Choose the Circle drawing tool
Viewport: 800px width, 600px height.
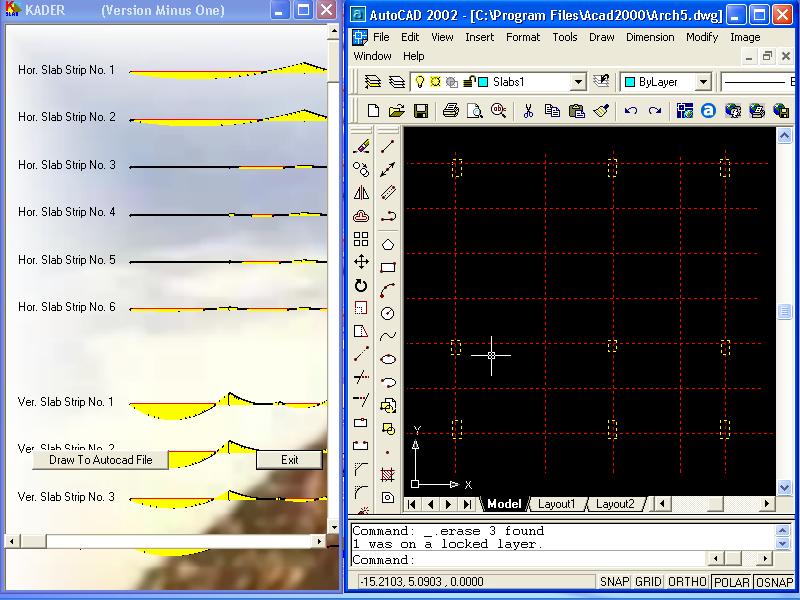coord(388,313)
